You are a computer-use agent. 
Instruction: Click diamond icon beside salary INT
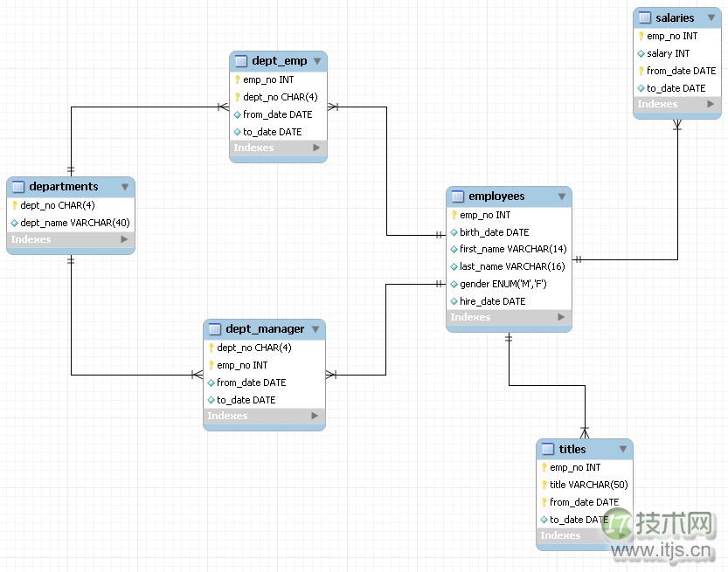click(x=641, y=54)
